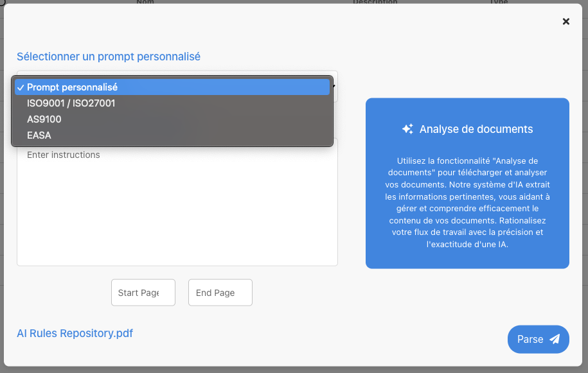Click the Description column header in the background
The height and width of the screenshot is (373, 588).
point(375,2)
